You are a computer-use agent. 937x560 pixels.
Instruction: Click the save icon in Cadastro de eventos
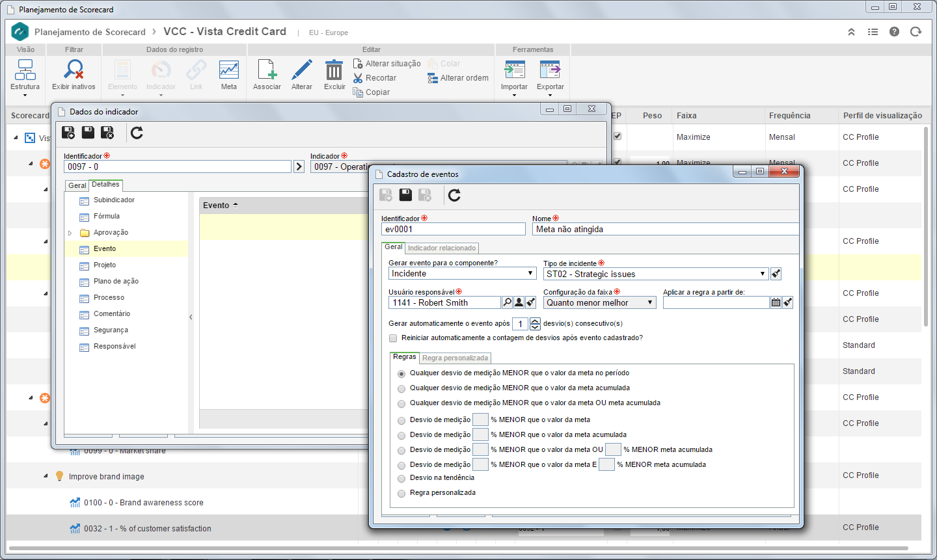[405, 194]
